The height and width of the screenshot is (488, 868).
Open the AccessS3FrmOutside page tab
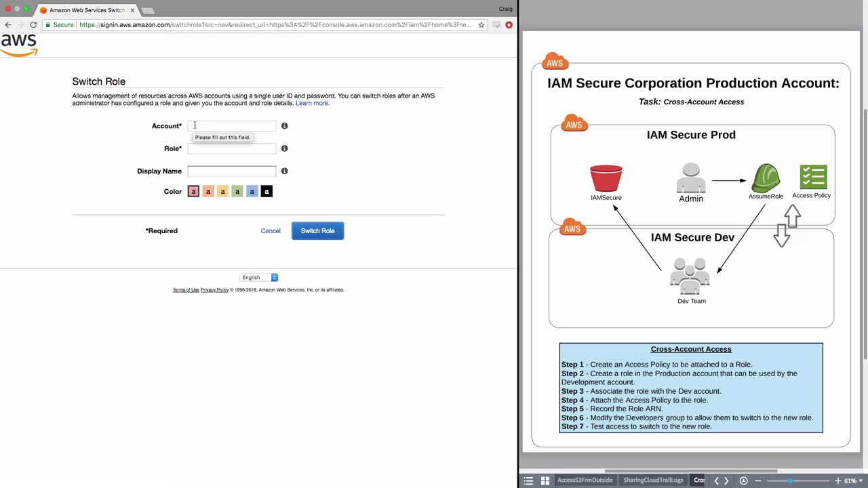point(585,481)
